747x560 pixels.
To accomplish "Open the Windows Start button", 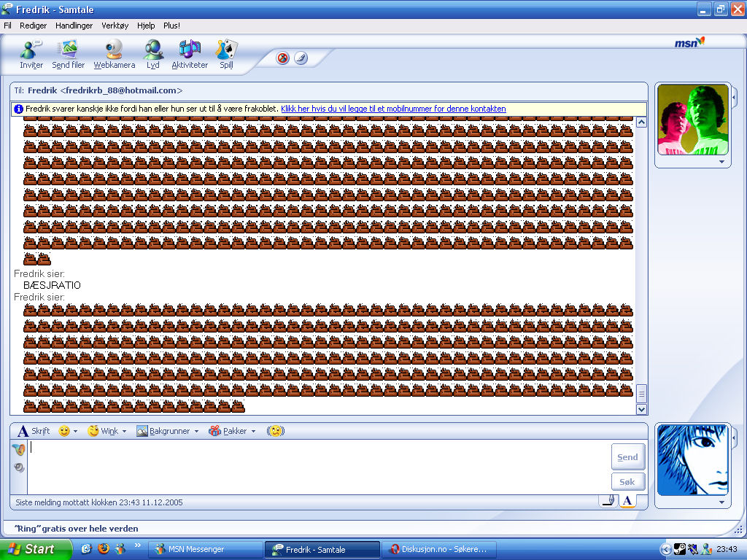I will click(35, 549).
